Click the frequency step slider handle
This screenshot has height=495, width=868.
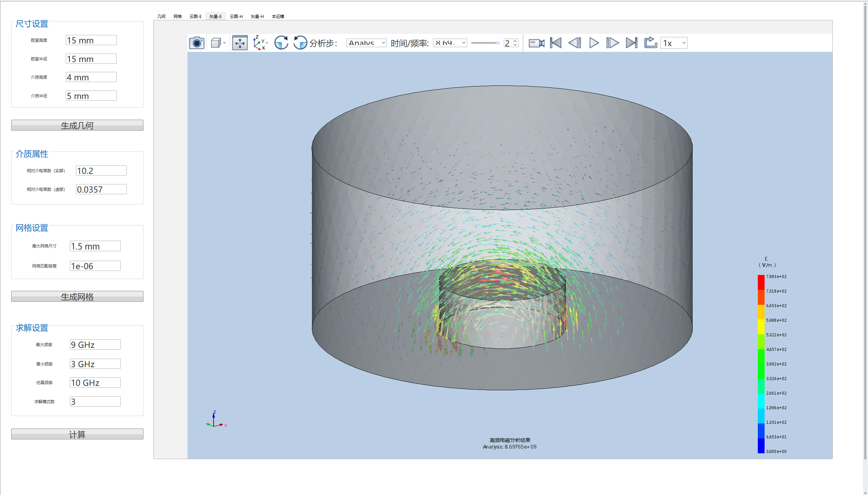(497, 43)
